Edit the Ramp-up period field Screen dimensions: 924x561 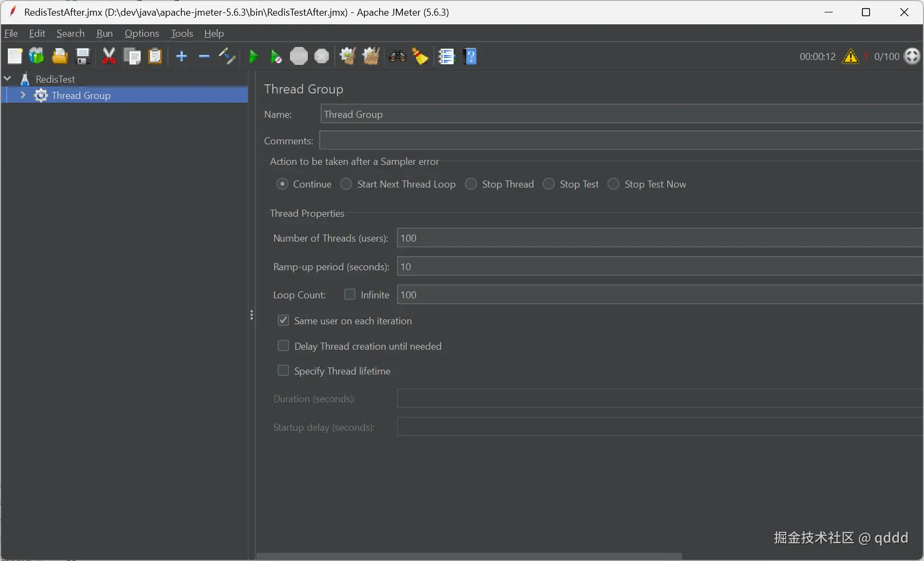click(x=660, y=266)
